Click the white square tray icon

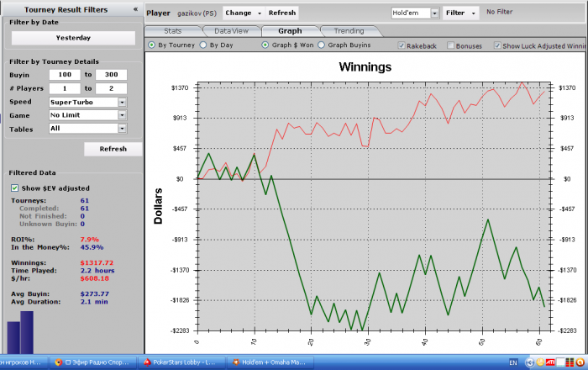pos(560,362)
